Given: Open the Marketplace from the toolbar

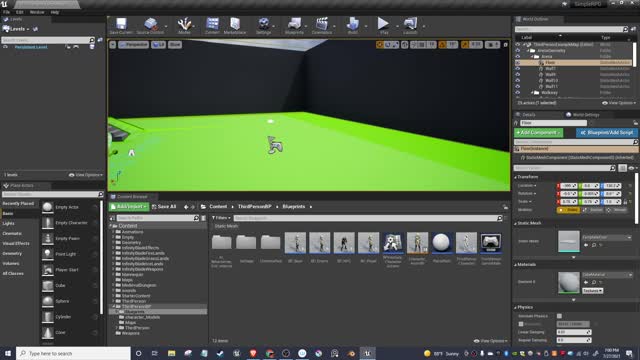Looking at the screenshot, I should tap(235, 25).
